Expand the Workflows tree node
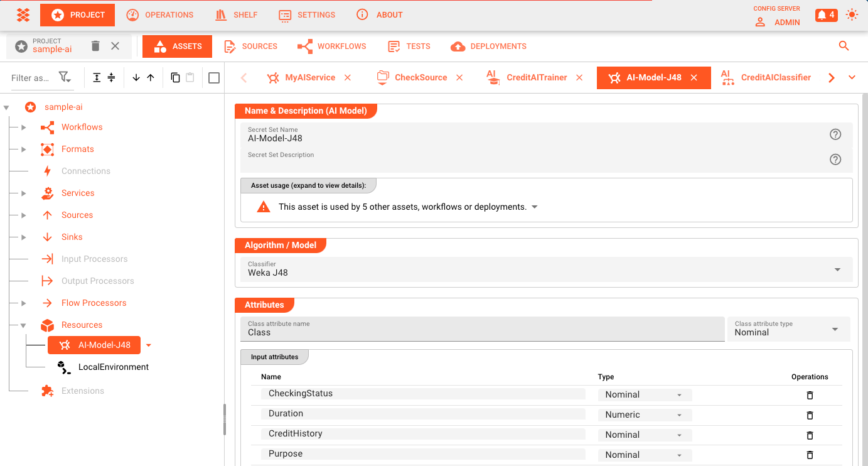The height and width of the screenshot is (466, 868). pos(23,127)
